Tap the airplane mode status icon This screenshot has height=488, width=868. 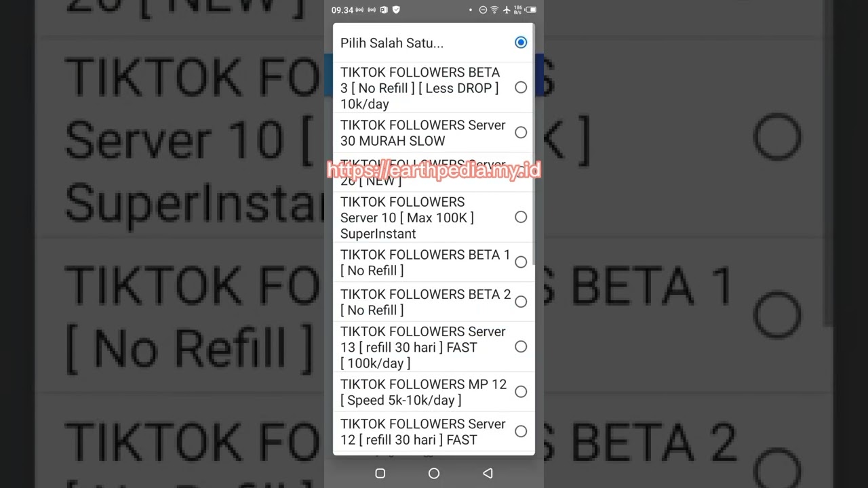(x=506, y=10)
